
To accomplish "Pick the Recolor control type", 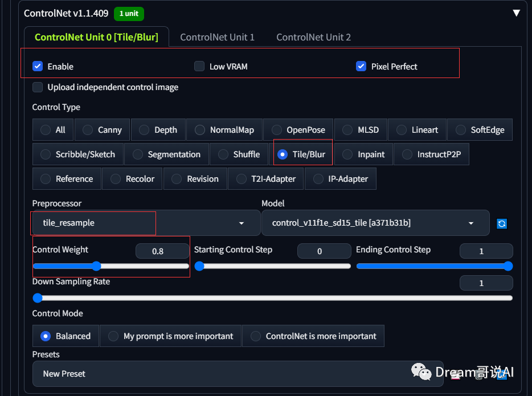I will [132, 178].
